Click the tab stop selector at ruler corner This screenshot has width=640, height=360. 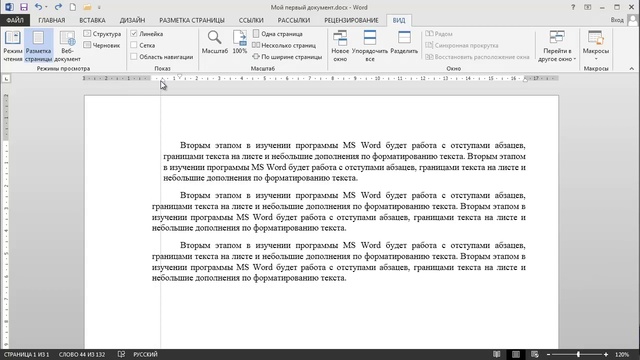pos(6,78)
